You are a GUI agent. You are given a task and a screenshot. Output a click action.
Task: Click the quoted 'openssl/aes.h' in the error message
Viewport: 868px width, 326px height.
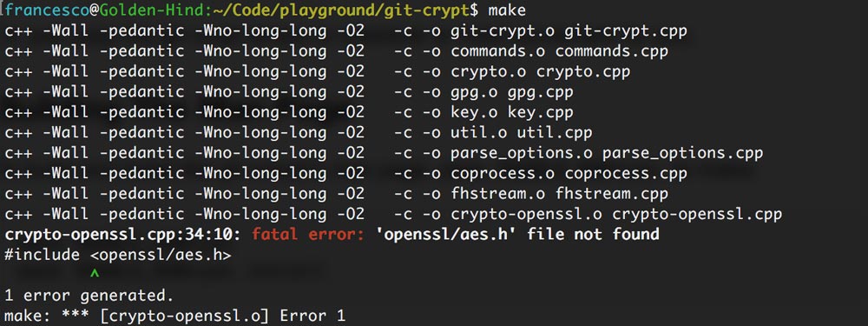point(445,235)
